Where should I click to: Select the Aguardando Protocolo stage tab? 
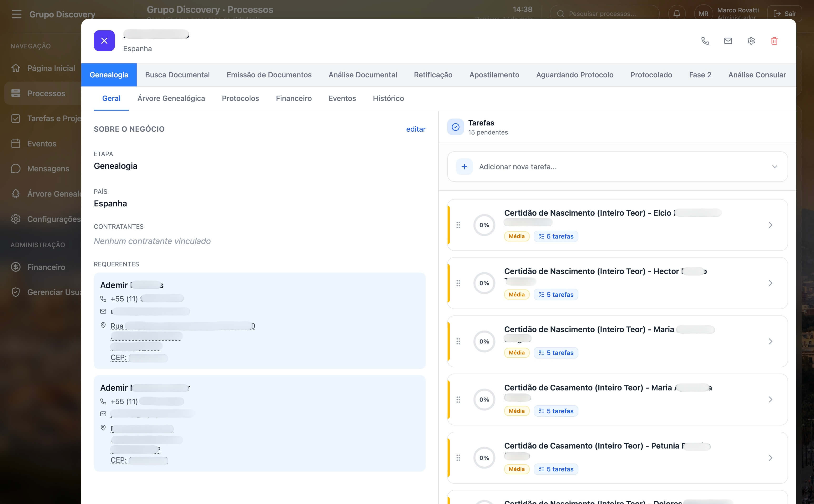575,75
